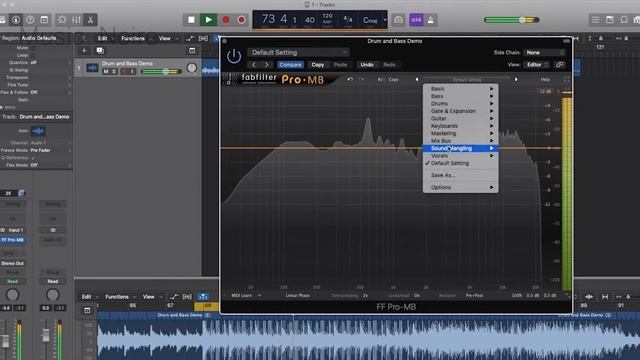Go to next plugin preset arrow
640x360 pixels.
point(267,64)
